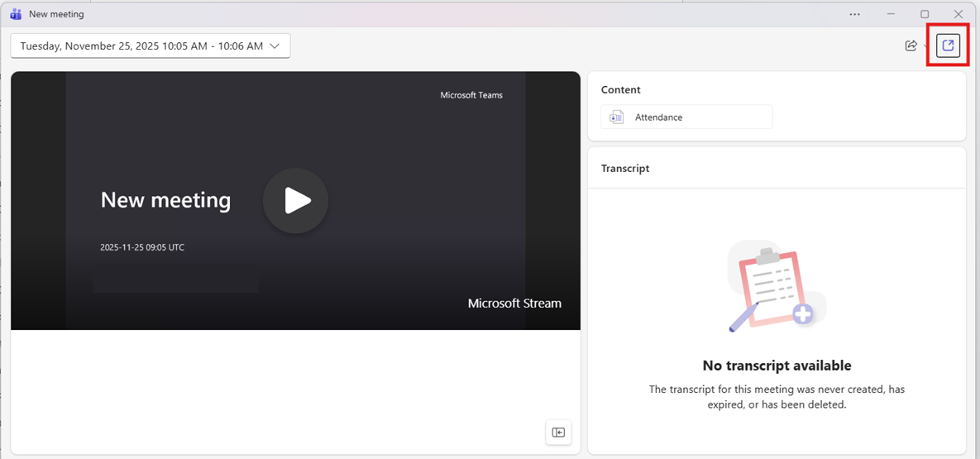Click the chevron in the date selector
This screenshot has width=980, height=459.
click(x=275, y=46)
